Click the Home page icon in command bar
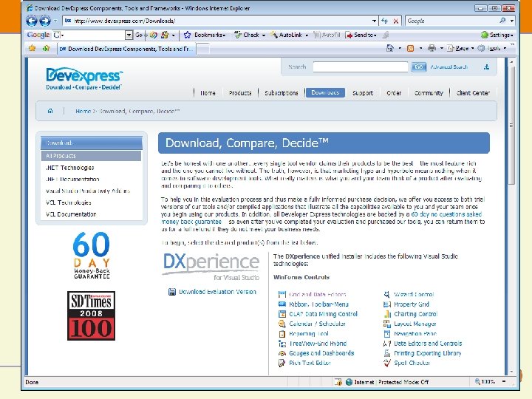The width and height of the screenshot is (532, 399). click(x=390, y=49)
